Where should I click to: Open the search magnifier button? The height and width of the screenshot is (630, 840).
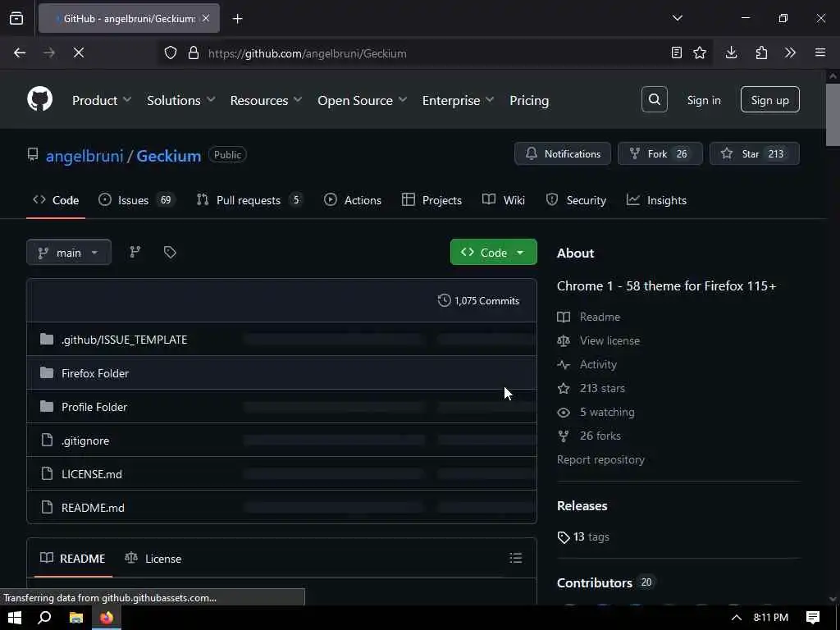[x=654, y=99]
